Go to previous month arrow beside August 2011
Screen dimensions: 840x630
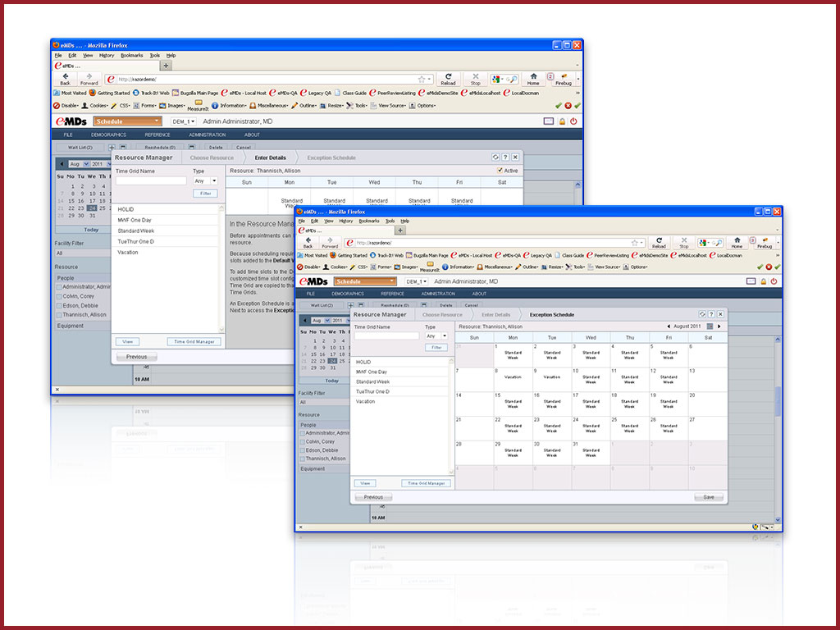(x=669, y=326)
